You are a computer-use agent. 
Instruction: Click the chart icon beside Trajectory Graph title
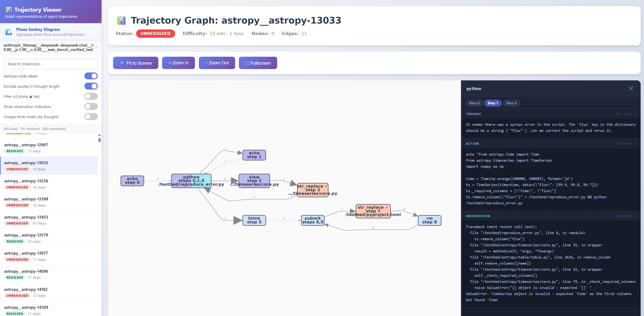pos(122,20)
